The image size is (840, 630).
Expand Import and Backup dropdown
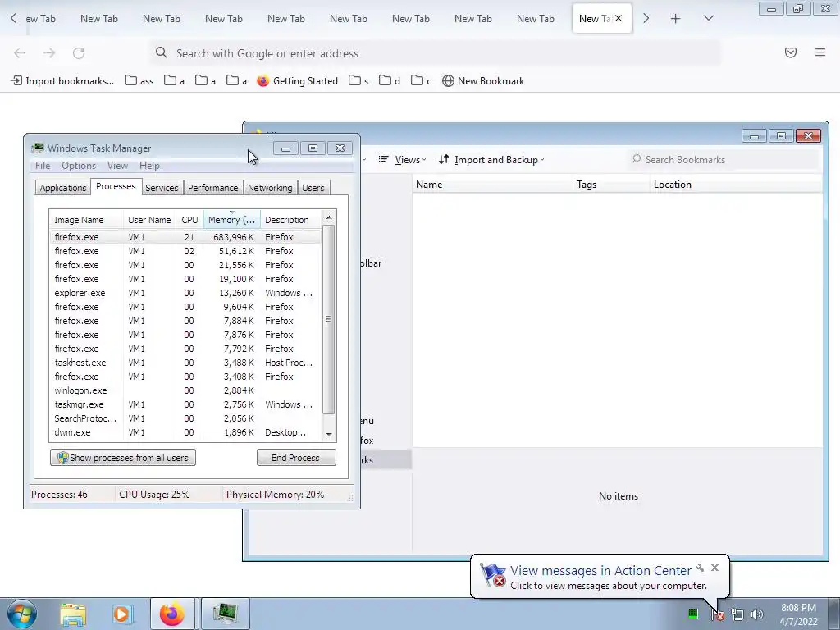(x=491, y=160)
